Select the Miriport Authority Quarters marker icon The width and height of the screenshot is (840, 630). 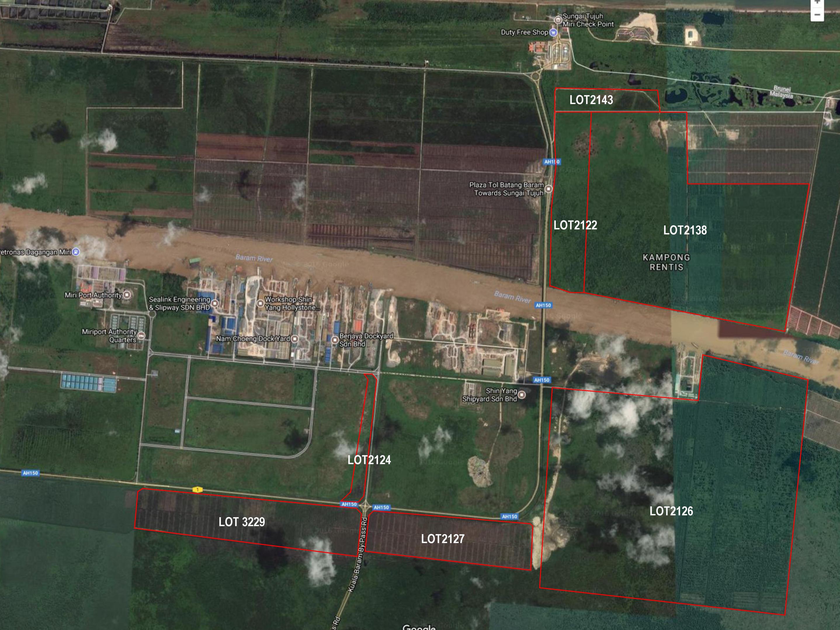point(141,335)
